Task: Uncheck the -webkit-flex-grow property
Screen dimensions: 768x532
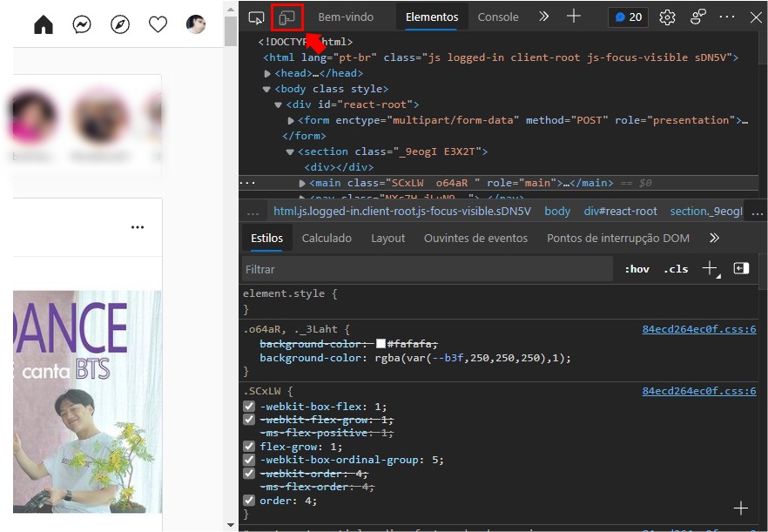Action: [249, 420]
